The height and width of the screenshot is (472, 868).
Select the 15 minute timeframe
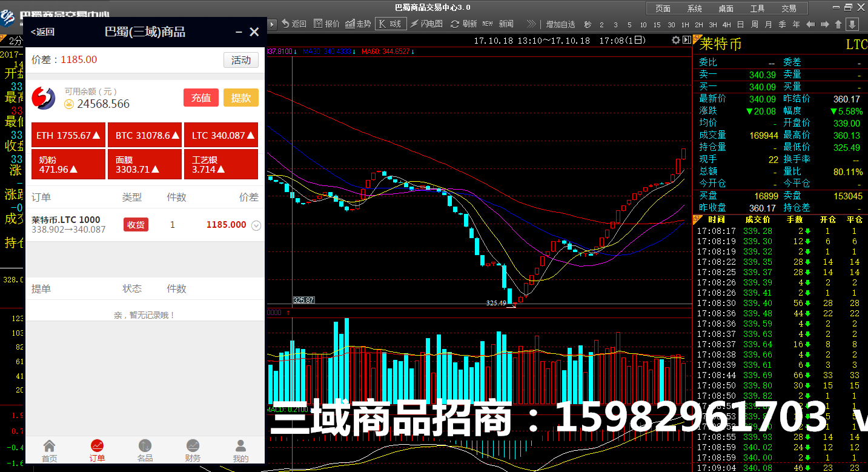pos(657,25)
